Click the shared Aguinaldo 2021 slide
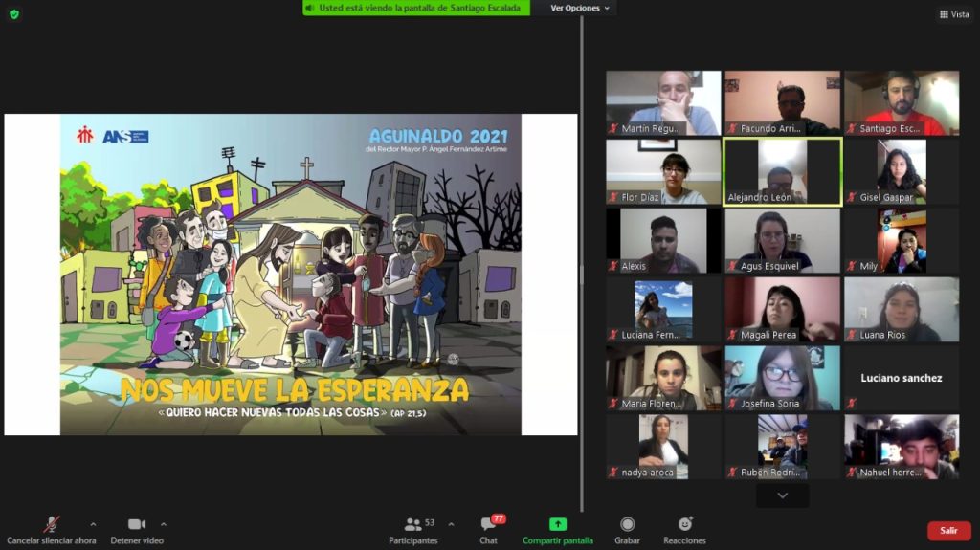 (x=291, y=275)
